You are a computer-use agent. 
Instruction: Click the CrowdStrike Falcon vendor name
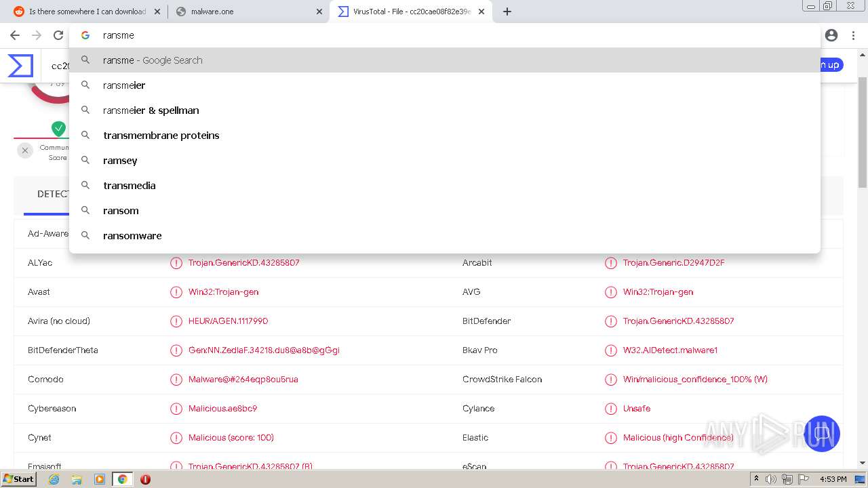[x=502, y=380]
